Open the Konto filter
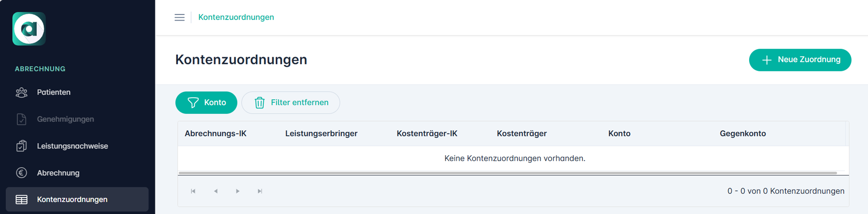 (x=206, y=103)
